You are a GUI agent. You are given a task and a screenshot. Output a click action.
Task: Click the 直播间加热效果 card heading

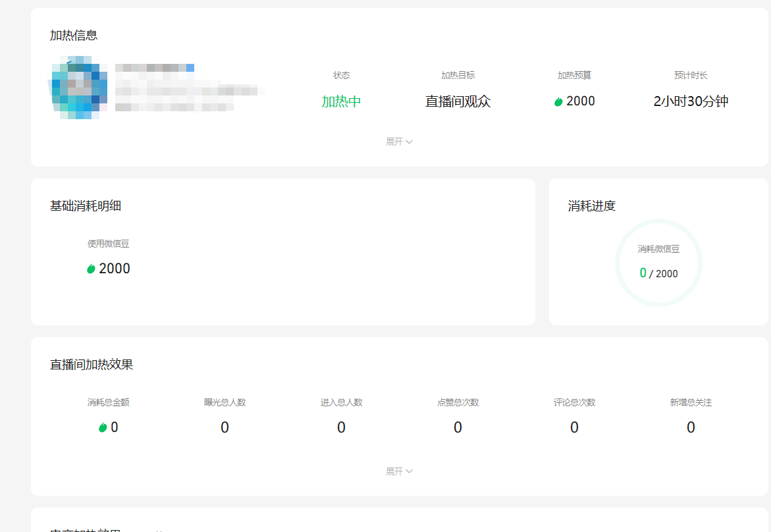point(92,365)
